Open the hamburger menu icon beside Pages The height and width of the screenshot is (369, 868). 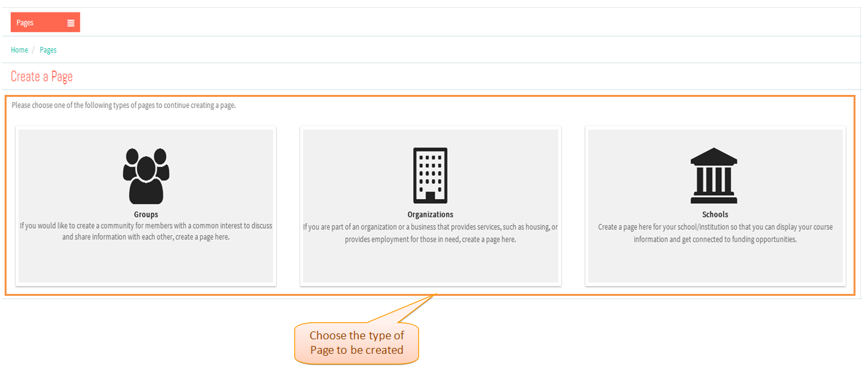tap(70, 22)
